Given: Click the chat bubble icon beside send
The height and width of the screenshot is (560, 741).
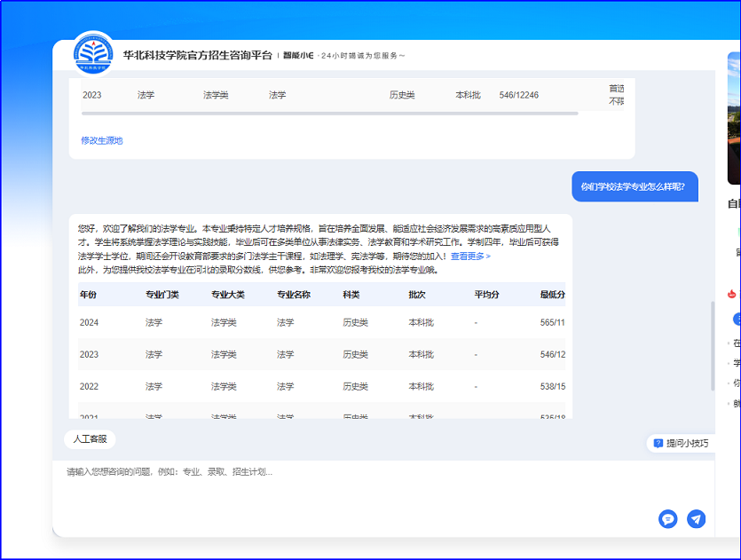Looking at the screenshot, I should coord(668,519).
